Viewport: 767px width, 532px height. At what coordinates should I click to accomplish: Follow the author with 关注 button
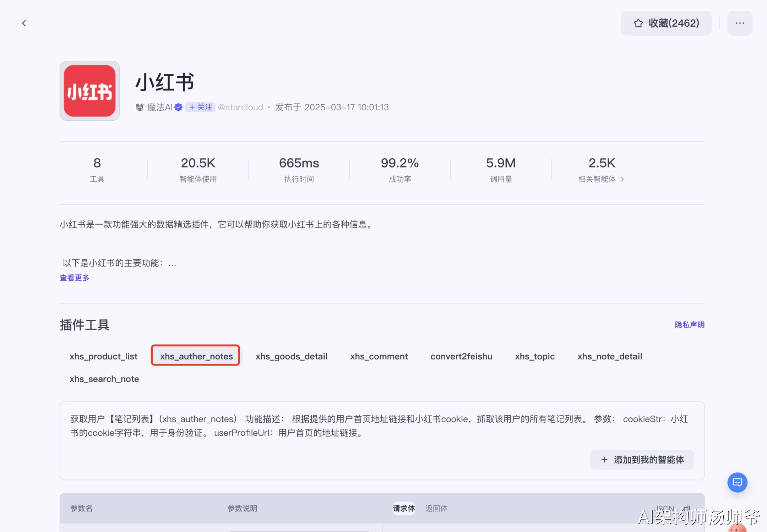coord(201,107)
